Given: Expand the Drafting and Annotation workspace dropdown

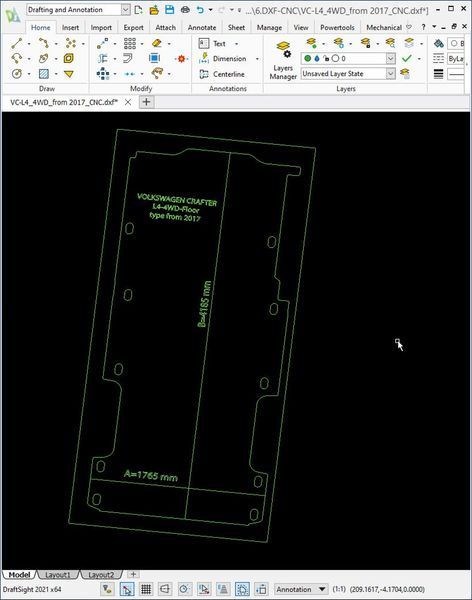Looking at the screenshot, I should tap(126, 10).
